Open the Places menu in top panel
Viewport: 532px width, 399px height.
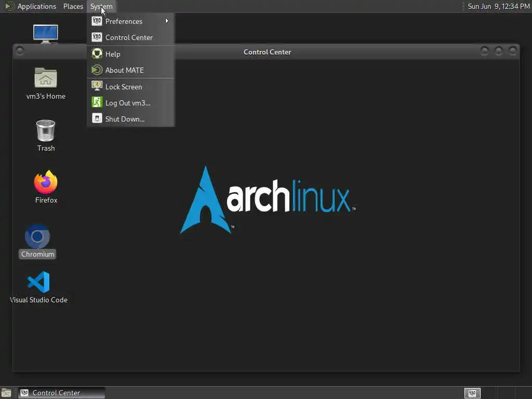[73, 6]
